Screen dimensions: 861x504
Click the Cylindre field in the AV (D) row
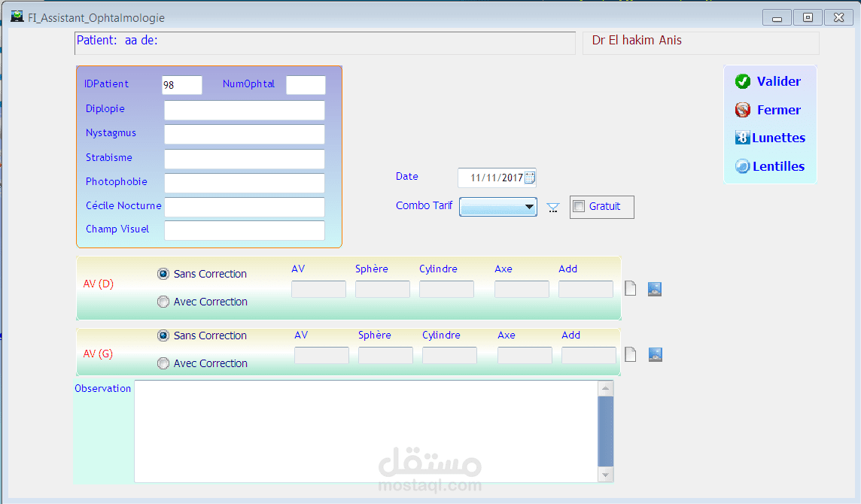tap(446, 289)
